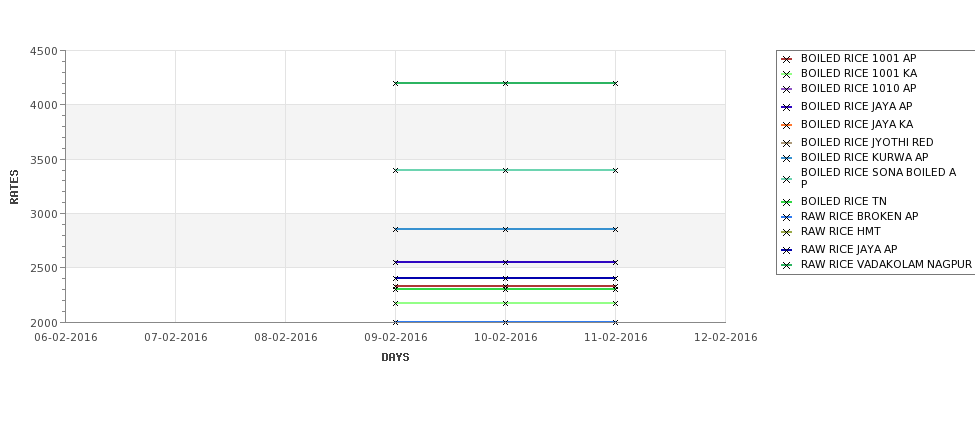Select the BOILED RICE KURWA AP legend label
Image resolution: width=975 pixels, height=429 pixels.
[864, 157]
